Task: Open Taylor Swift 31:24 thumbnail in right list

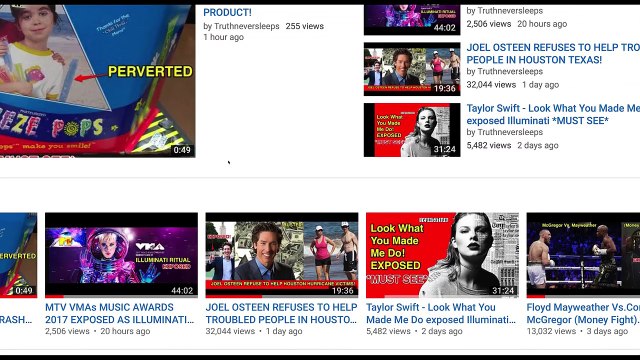Action: click(x=412, y=130)
